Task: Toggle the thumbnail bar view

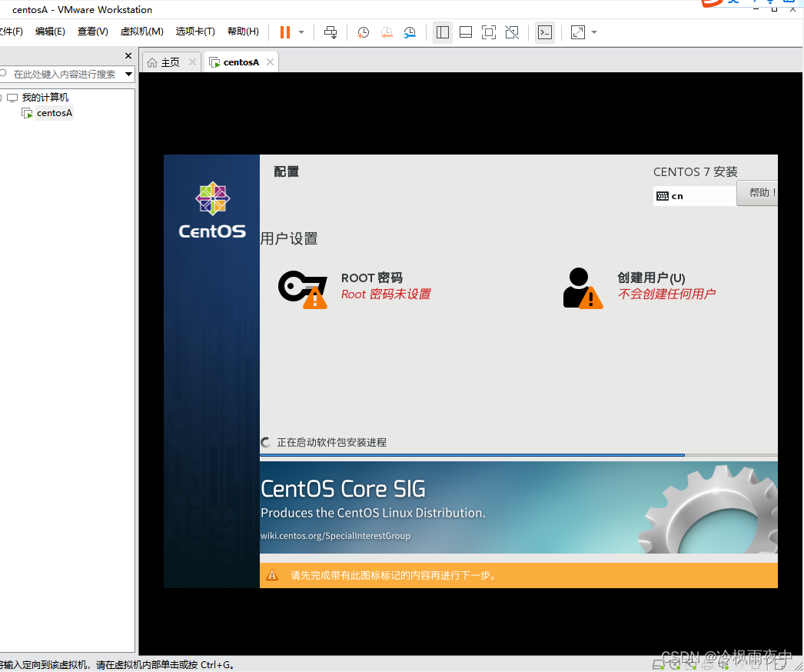Action: click(466, 32)
